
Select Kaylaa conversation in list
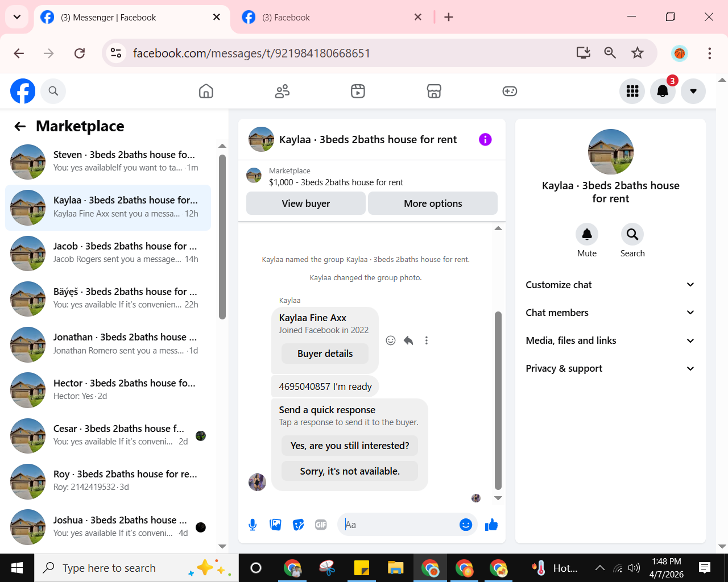click(108, 207)
